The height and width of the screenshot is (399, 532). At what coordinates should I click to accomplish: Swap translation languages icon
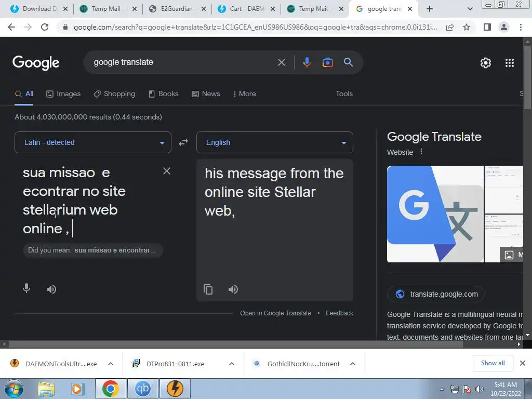183,142
